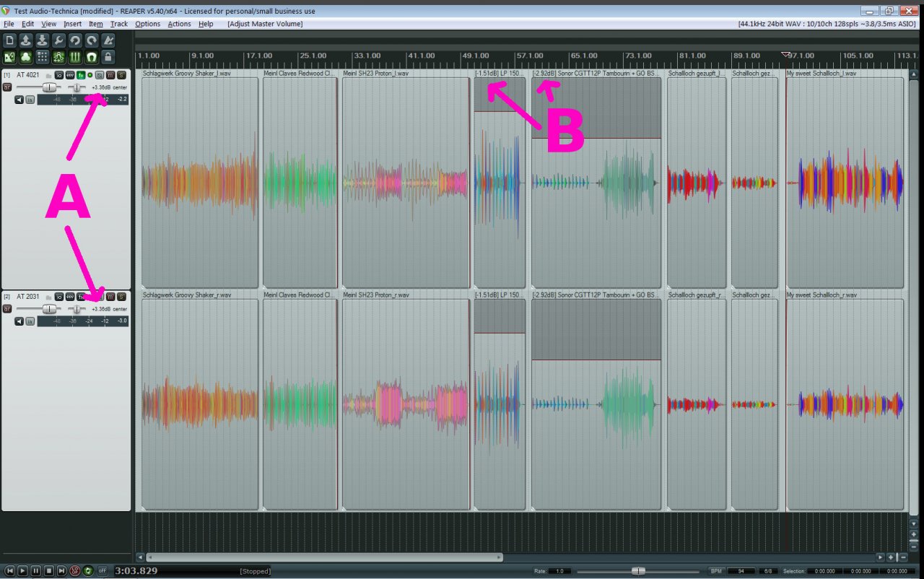Toggle record monitoring on the AT 4021 track
This screenshot has width=924, height=579.
(x=19, y=100)
